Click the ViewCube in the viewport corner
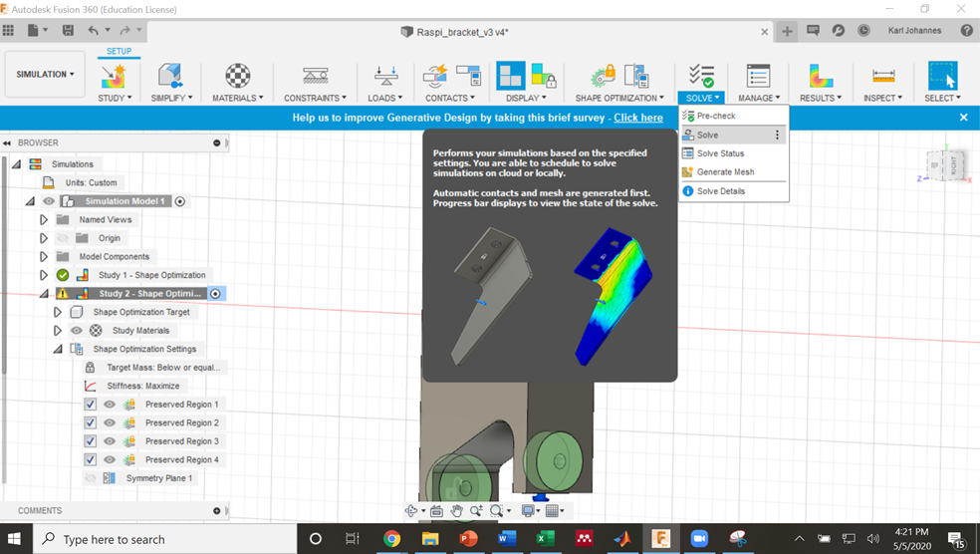This screenshot has width=980, height=554. coord(944,166)
